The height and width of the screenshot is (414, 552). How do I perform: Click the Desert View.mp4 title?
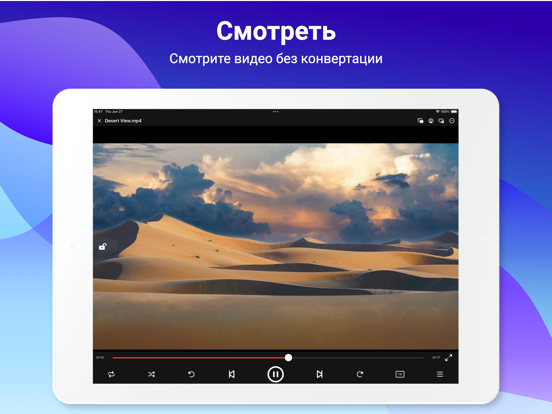tap(123, 121)
